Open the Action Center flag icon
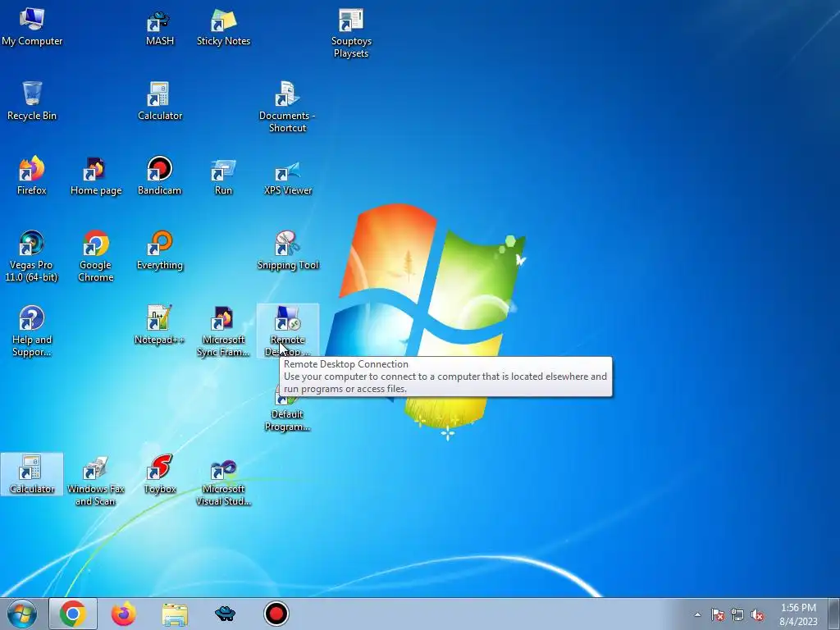 coord(717,614)
